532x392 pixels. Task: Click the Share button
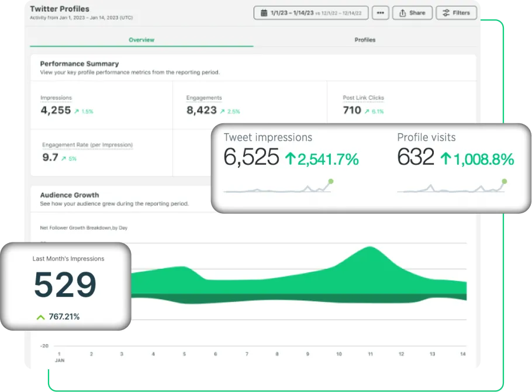(412, 13)
